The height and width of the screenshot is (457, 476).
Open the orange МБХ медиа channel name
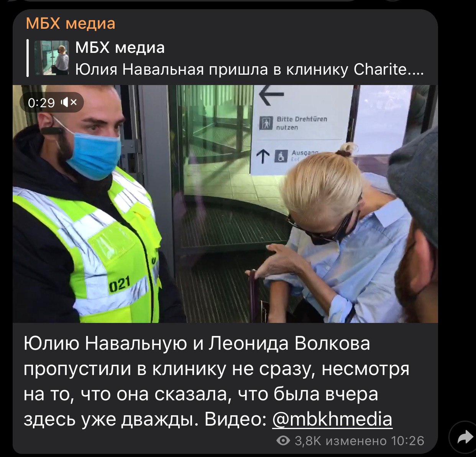click(x=71, y=23)
